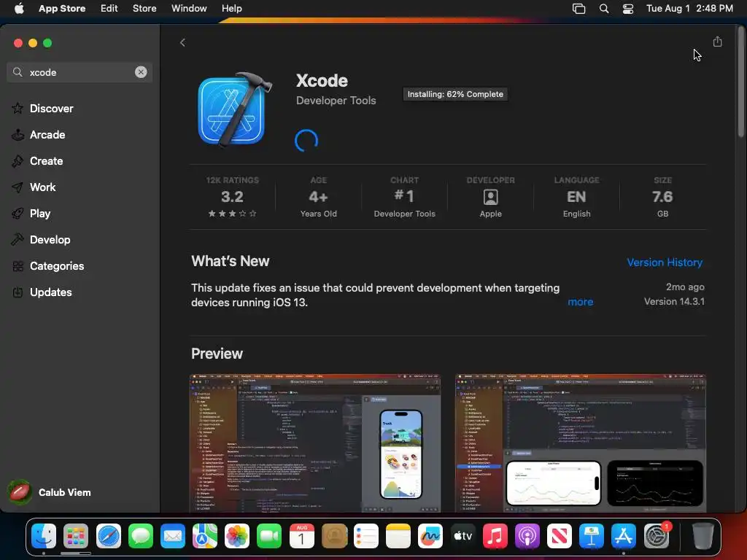Viewport: 747px width, 560px height.
Task: Open Keynote from the Dock
Action: click(591, 536)
